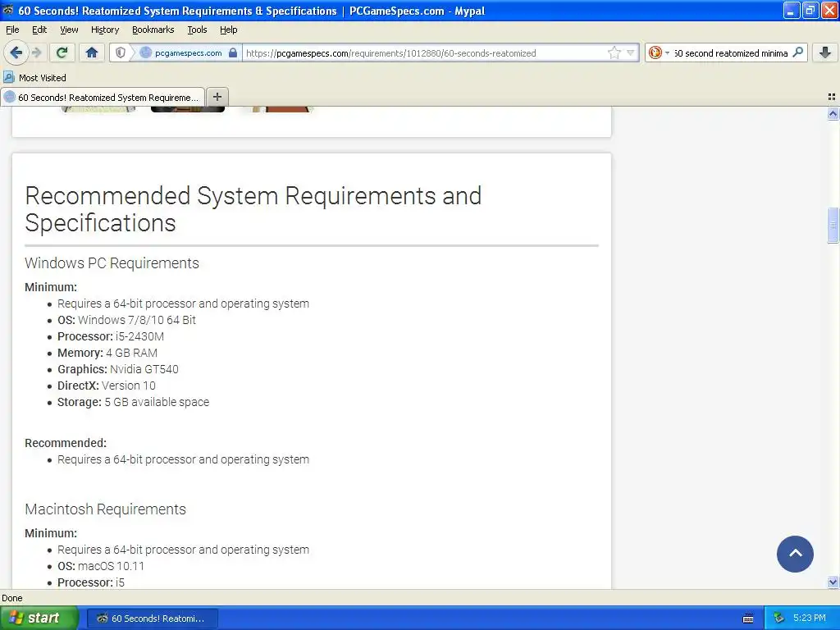Viewport: 840px width, 630px height.
Task: Click the Forward navigation arrow
Action: (37, 52)
